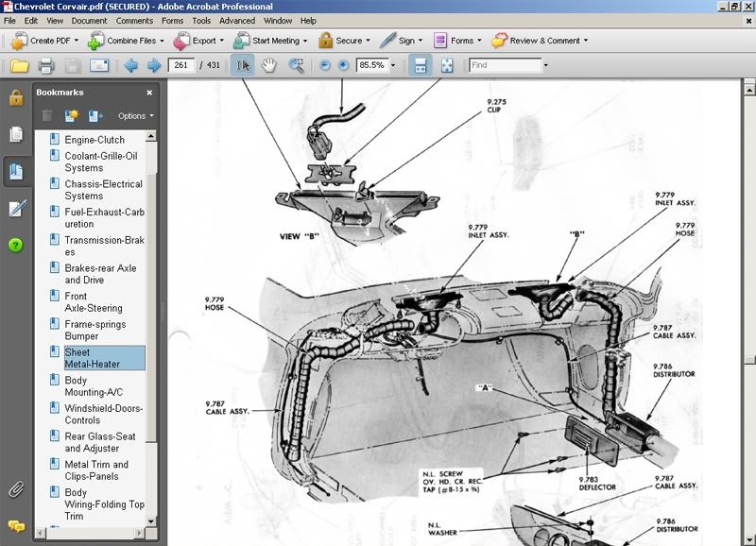
Task: Toggle the Bookmarks panel icon
Action: point(16,171)
